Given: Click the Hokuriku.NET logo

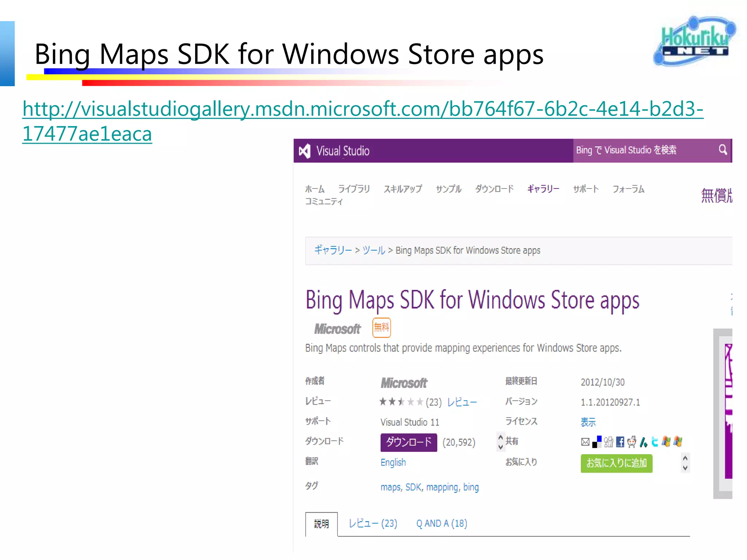Looking at the screenshot, I should pyautogui.click(x=694, y=41).
